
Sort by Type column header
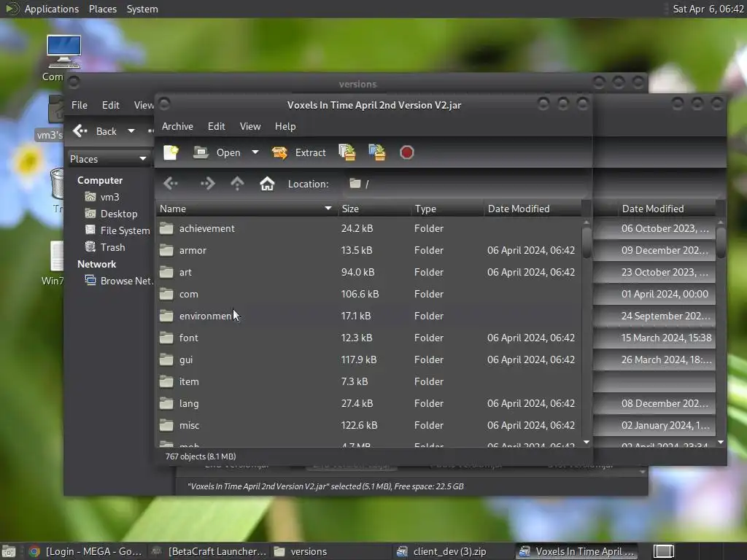tap(447, 209)
